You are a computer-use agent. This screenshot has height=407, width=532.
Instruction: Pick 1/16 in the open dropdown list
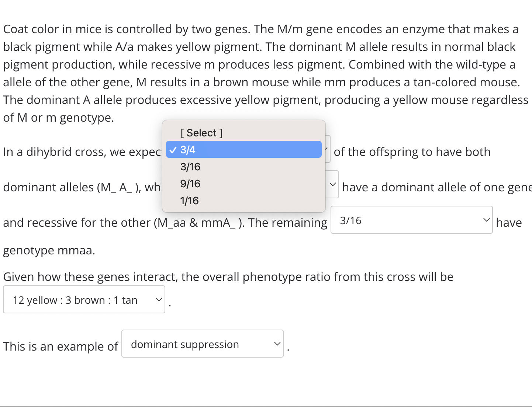pyautogui.click(x=189, y=201)
